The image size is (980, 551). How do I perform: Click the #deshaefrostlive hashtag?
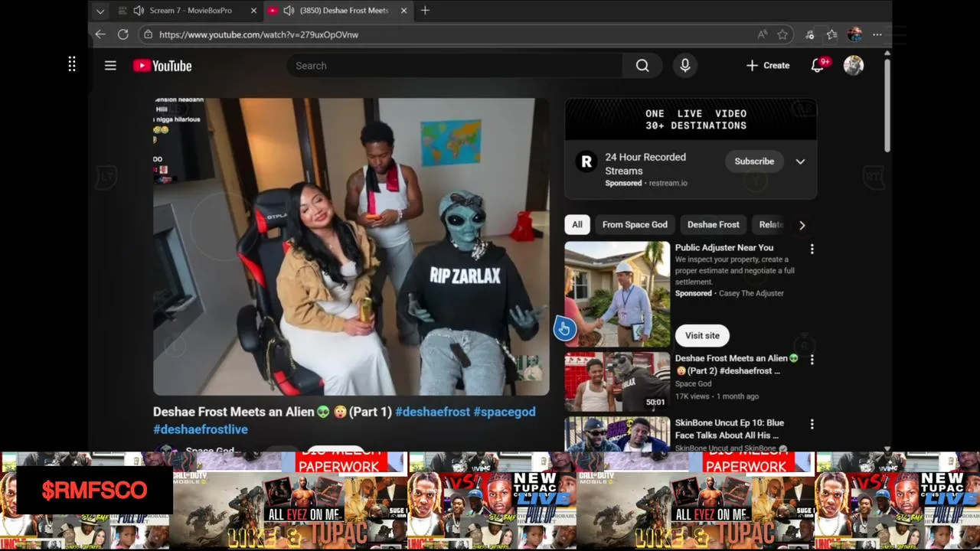click(x=201, y=429)
